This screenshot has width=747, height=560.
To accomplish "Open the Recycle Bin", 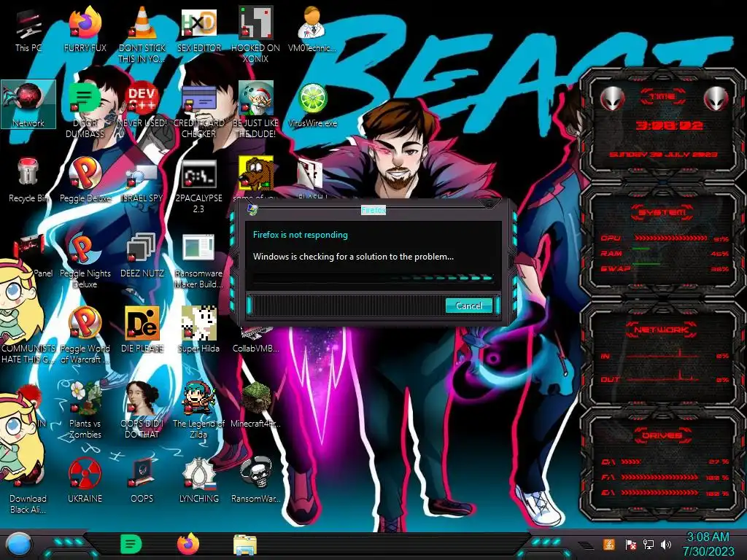I will [28, 180].
